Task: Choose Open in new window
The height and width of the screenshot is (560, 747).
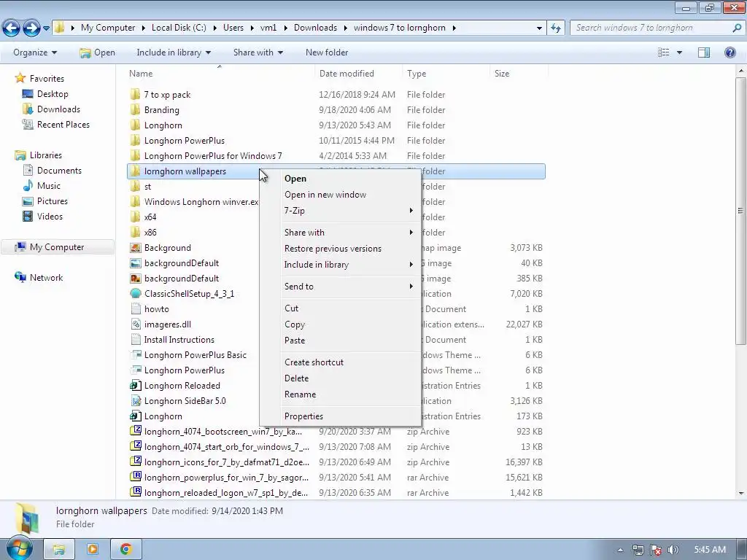Action: pos(340,194)
